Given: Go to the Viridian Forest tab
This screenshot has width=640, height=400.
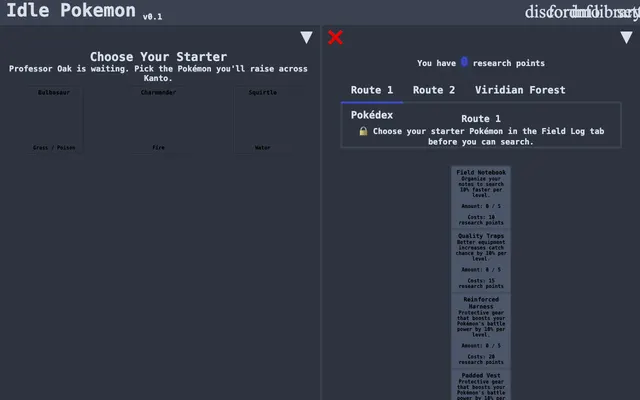Looking at the screenshot, I should pyautogui.click(x=520, y=90).
